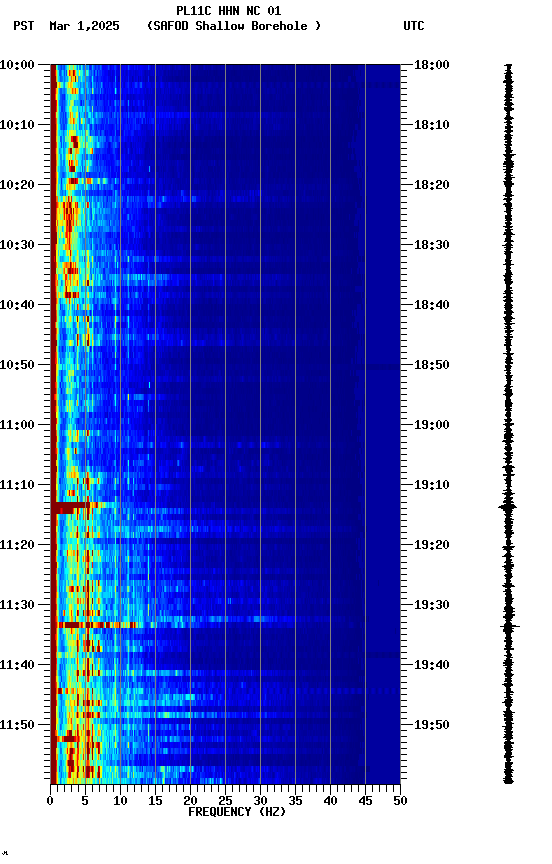552x864 pixels.
Task: Click the 19:30 UTC time label
Action: 432,605
